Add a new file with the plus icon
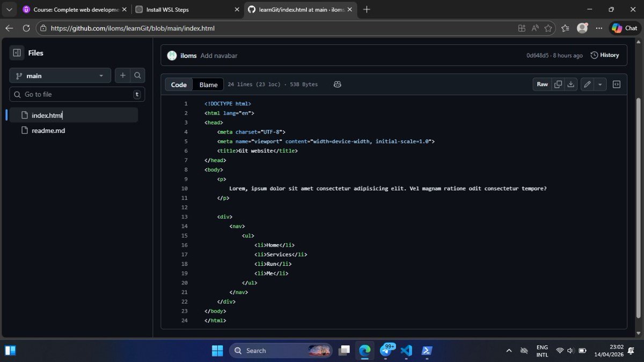This screenshot has width=644, height=362. pyautogui.click(x=122, y=75)
